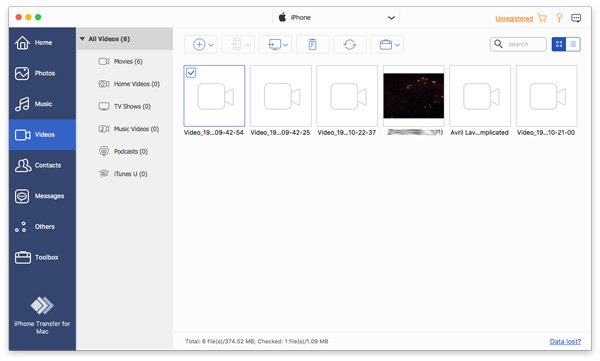Switch to grid view
The image size is (600, 361).
click(x=559, y=44)
